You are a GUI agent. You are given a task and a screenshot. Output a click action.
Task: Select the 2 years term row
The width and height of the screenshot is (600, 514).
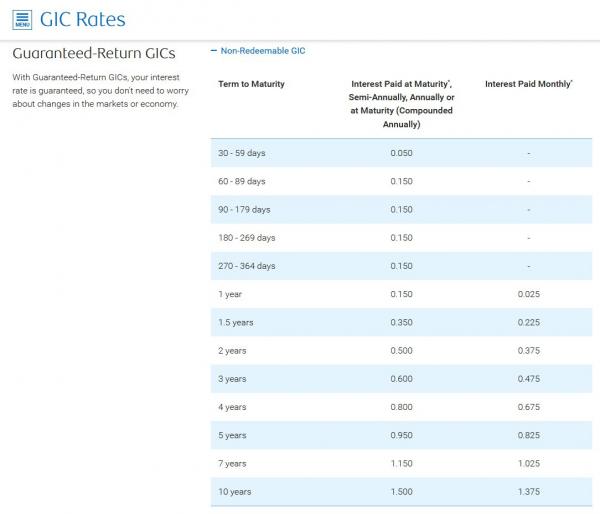(x=233, y=351)
